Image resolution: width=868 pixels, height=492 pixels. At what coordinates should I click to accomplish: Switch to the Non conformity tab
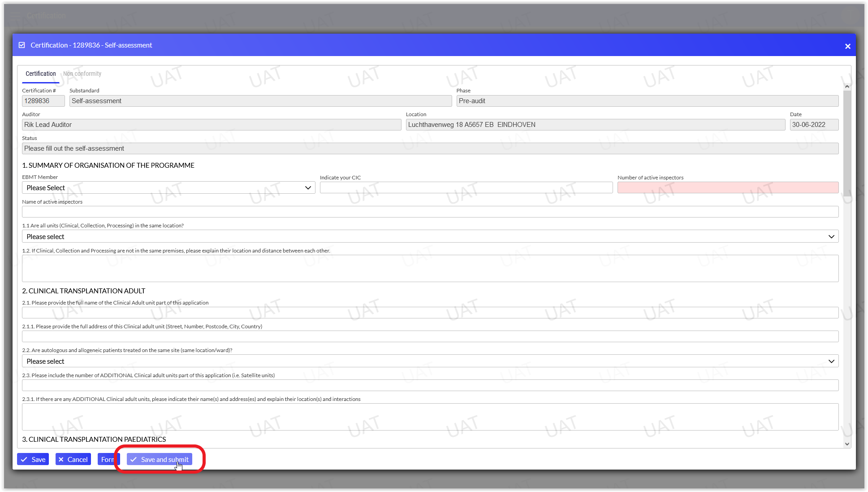click(x=82, y=74)
